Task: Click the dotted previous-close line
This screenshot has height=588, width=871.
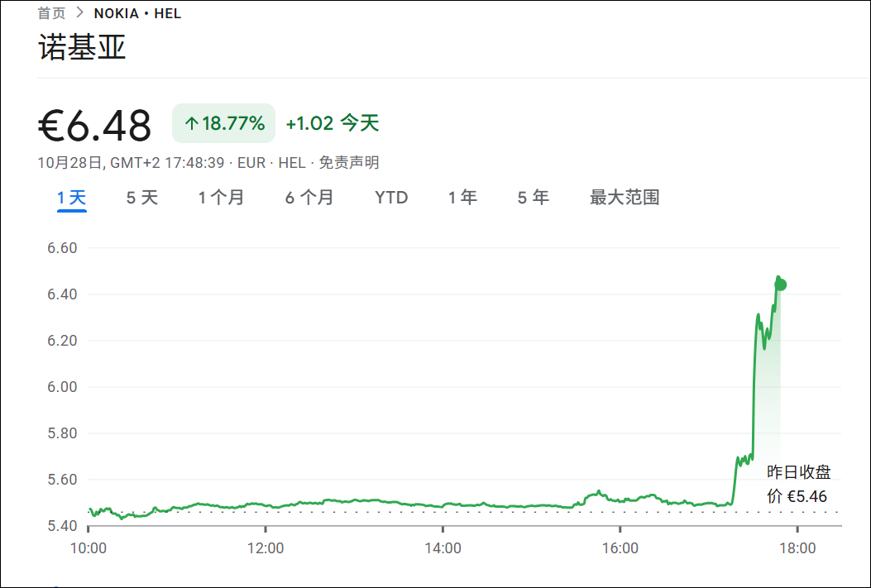Action: 414,511
